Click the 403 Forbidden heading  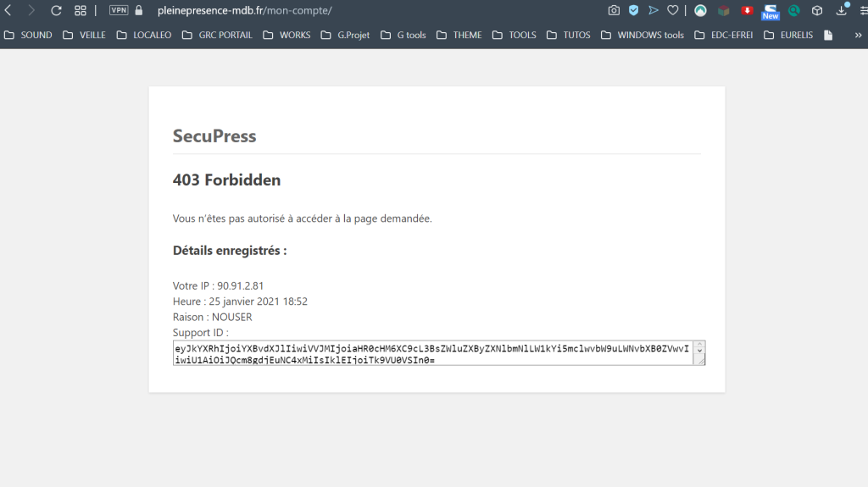pos(226,180)
